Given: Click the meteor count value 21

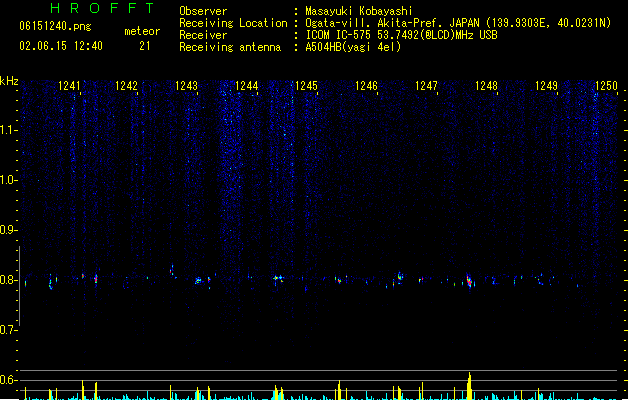Looking at the screenshot, I should tap(145, 46).
